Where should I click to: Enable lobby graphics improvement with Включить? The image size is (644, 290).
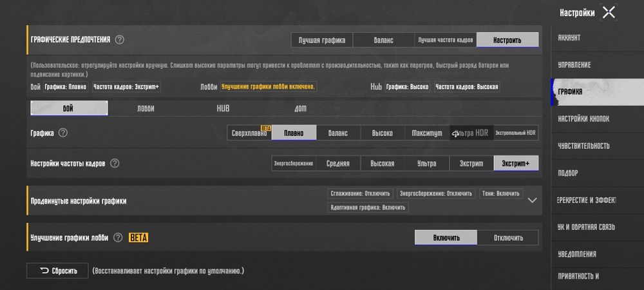pyautogui.click(x=446, y=237)
